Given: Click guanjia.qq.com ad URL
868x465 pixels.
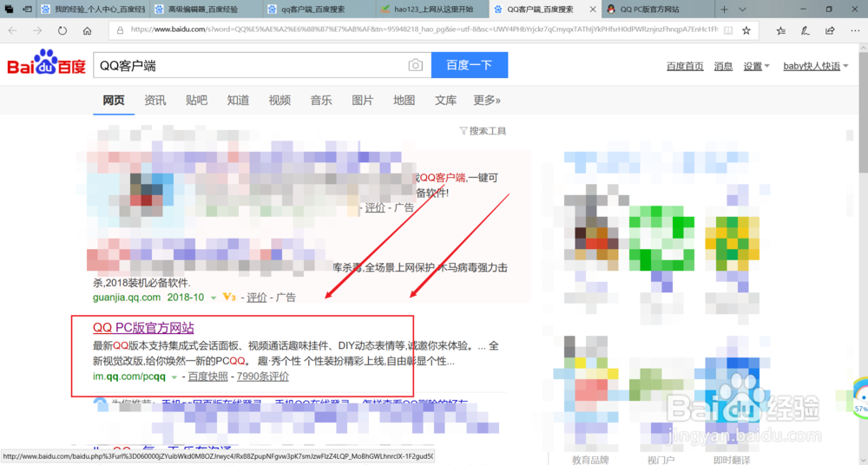Looking at the screenshot, I should [x=127, y=298].
